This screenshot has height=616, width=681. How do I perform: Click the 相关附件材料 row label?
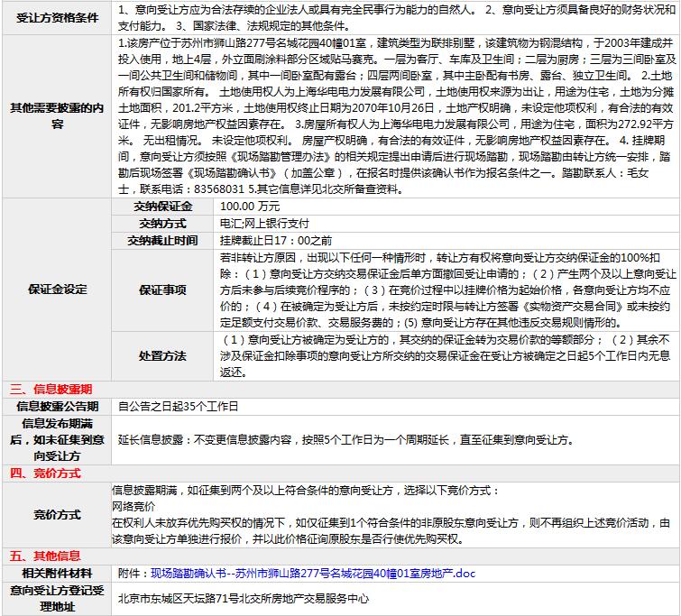coord(58,573)
